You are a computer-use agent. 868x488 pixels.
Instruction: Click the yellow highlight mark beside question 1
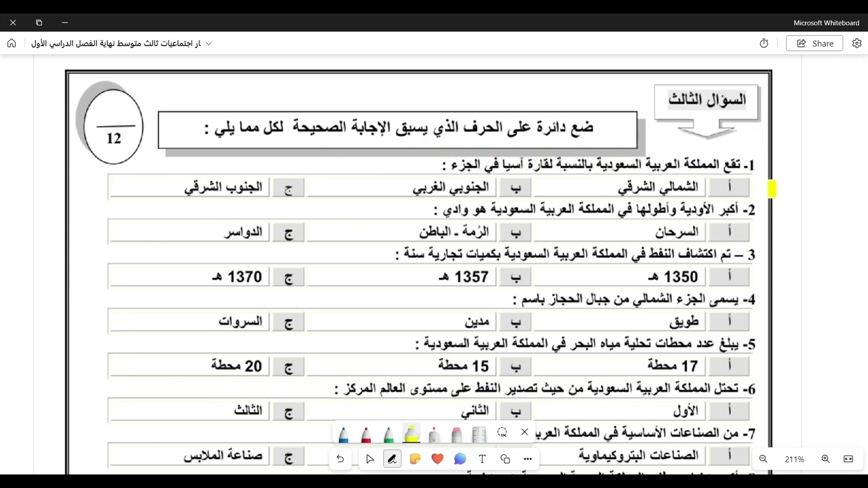[772, 189]
